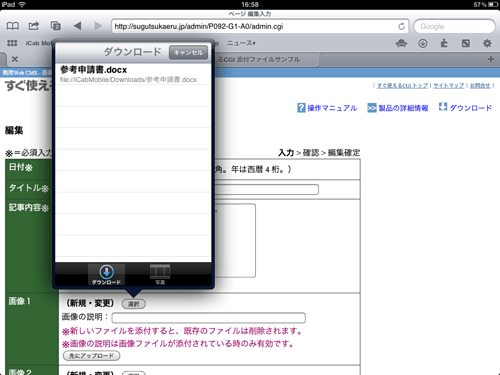Open the modules puzzle icon
The image size is (500, 375).
coord(444,43)
